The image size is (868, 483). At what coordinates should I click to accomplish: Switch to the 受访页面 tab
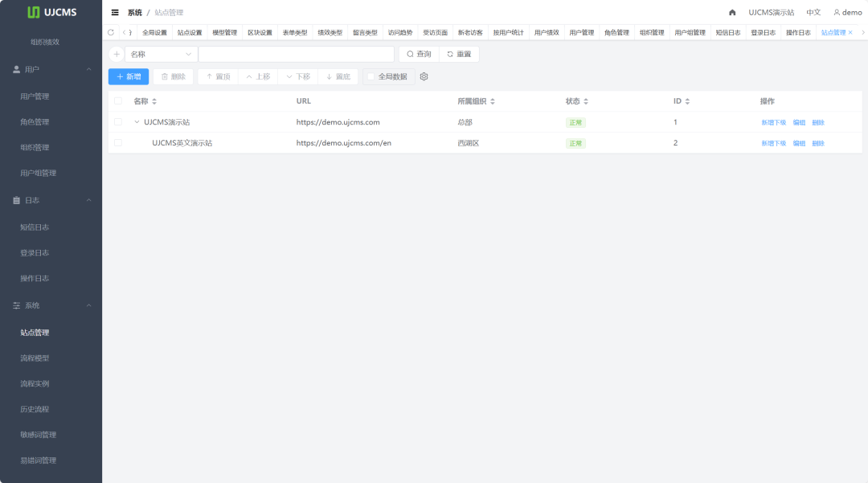click(435, 33)
